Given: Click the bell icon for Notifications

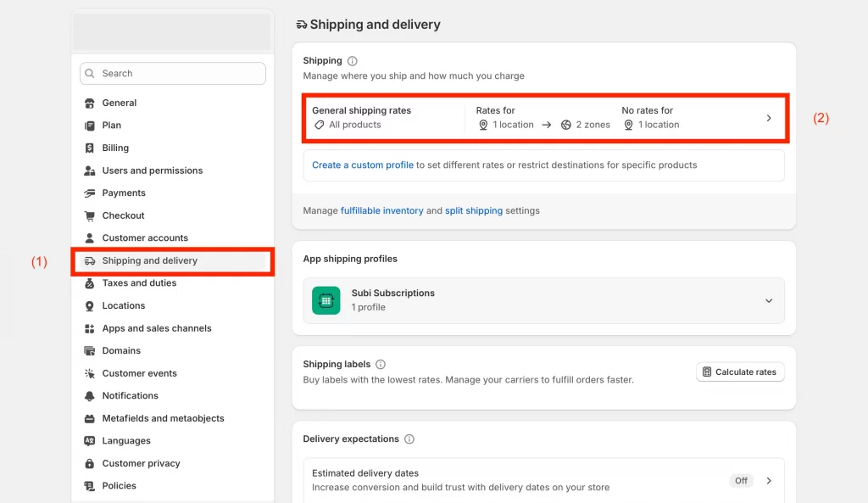Looking at the screenshot, I should coord(90,396).
